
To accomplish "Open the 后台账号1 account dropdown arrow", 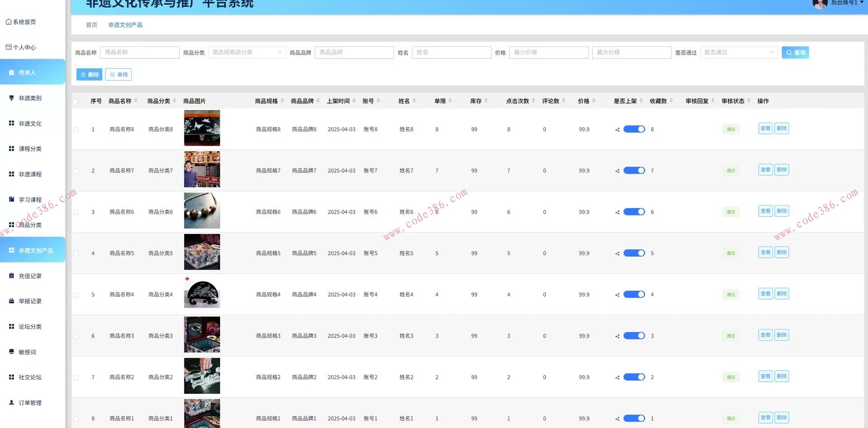I will (x=862, y=2).
